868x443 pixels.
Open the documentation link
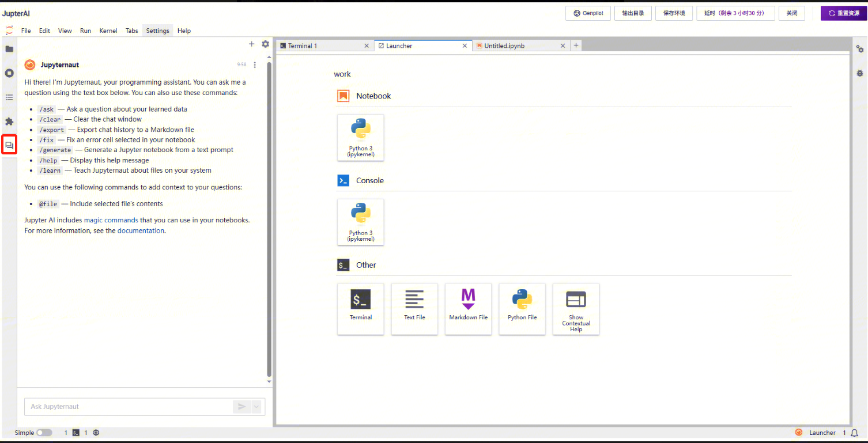(x=141, y=230)
